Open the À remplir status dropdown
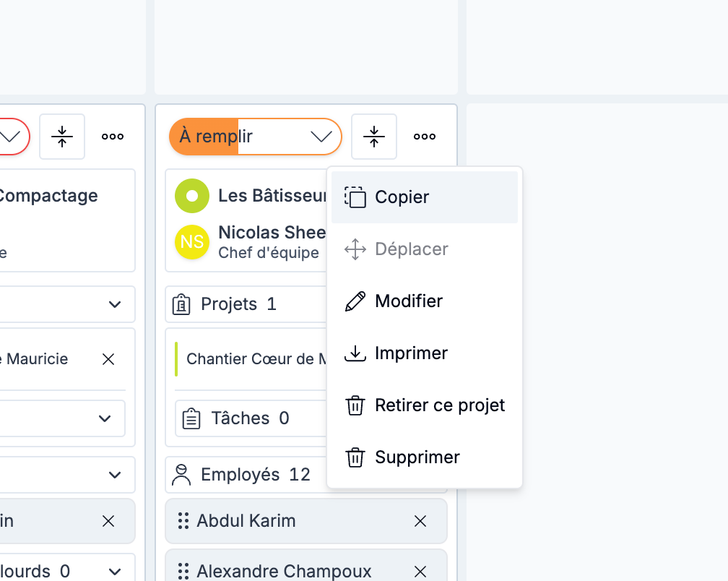 320,137
